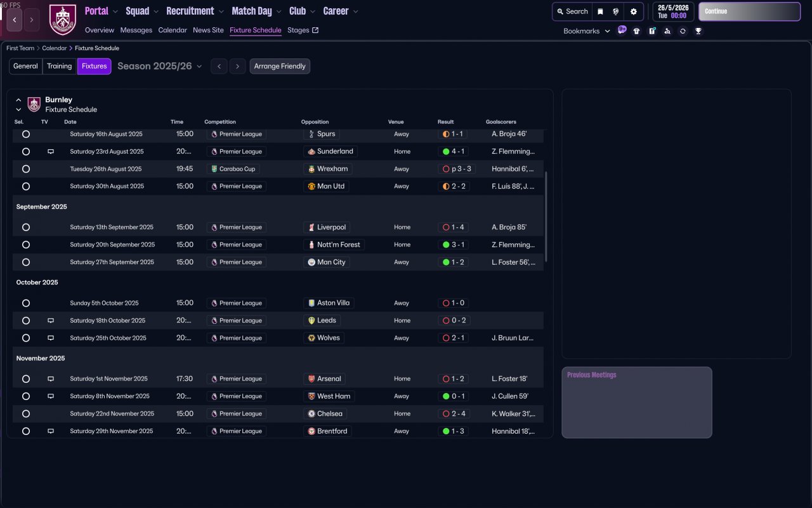Viewport: 812px width, 508px height.
Task: Expand the Recruitment menu chevron
Action: tap(221, 11)
